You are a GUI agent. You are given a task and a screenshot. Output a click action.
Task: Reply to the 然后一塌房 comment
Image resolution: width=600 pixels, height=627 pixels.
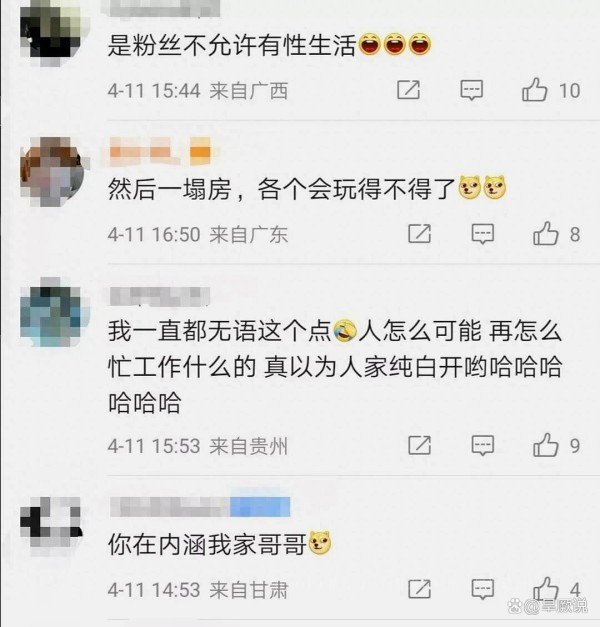483,234
